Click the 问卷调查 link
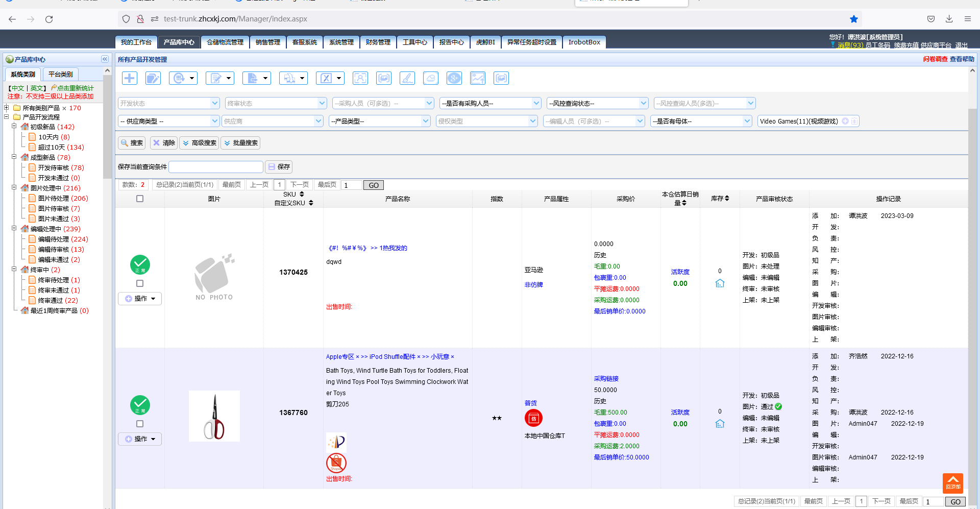Image resolution: width=980 pixels, height=509 pixels. (x=935, y=59)
